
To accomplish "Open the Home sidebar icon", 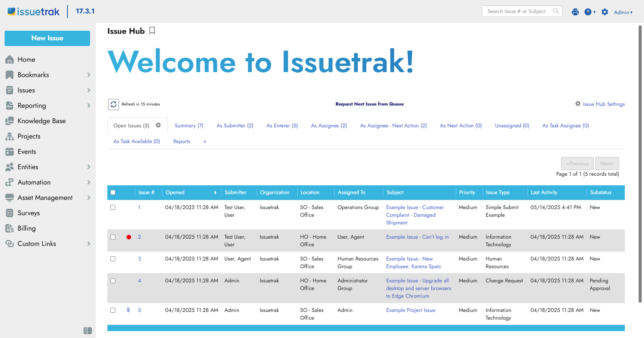I will (x=10, y=59).
